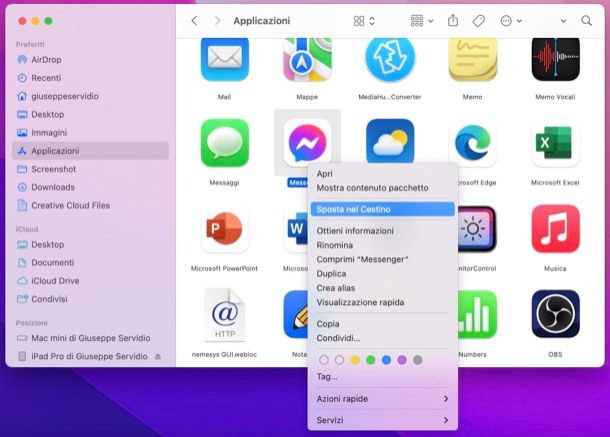This screenshot has width=610, height=437.
Task: Open Condivisi in the sidebar
Action: click(x=90, y=299)
